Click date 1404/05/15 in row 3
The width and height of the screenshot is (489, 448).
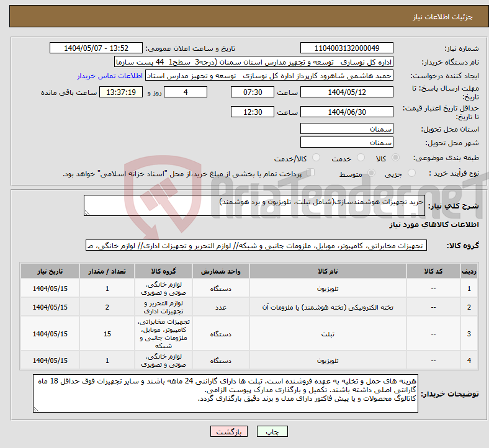tap(50, 334)
